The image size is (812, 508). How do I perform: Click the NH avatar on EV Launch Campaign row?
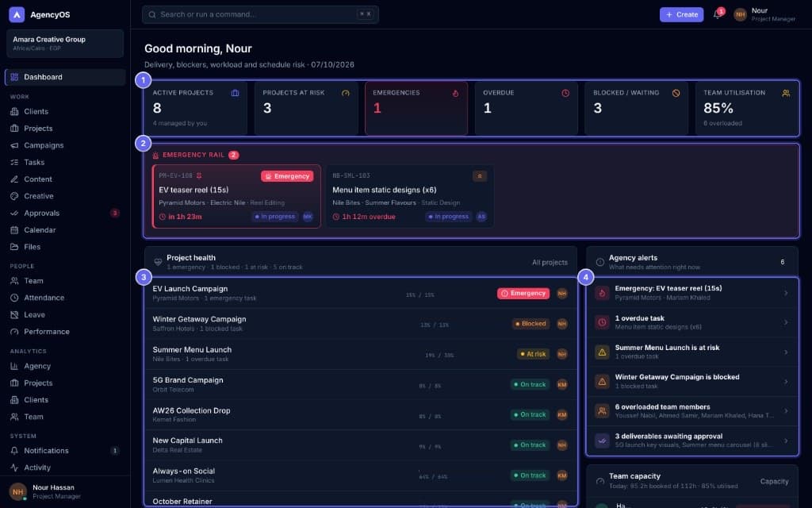(x=562, y=294)
